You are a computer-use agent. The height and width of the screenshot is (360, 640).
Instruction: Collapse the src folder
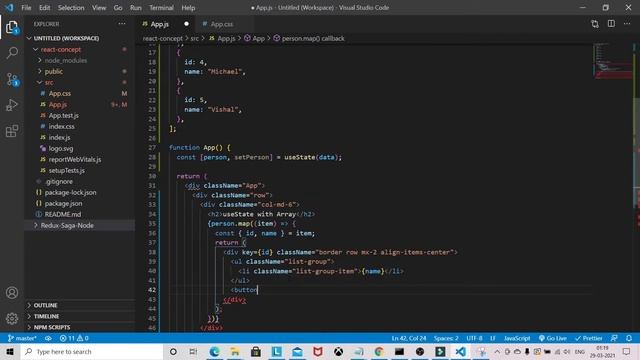click(x=80, y=82)
